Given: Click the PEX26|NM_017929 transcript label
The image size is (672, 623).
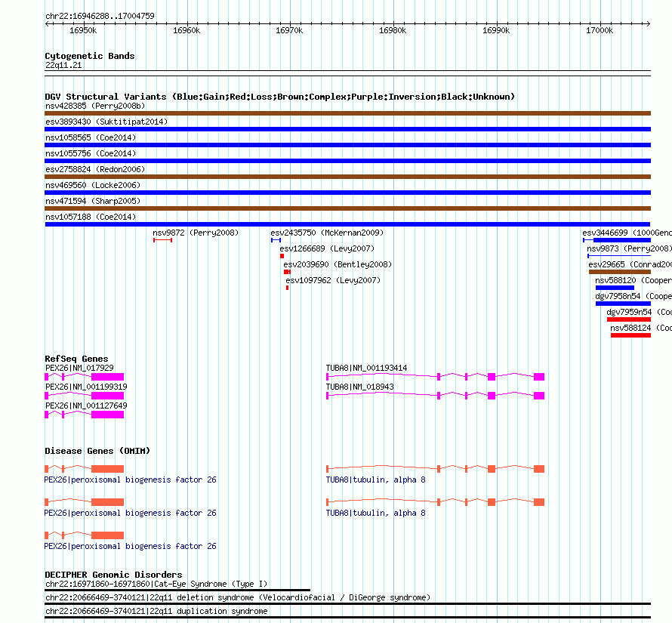Looking at the screenshot, I should [x=80, y=368].
